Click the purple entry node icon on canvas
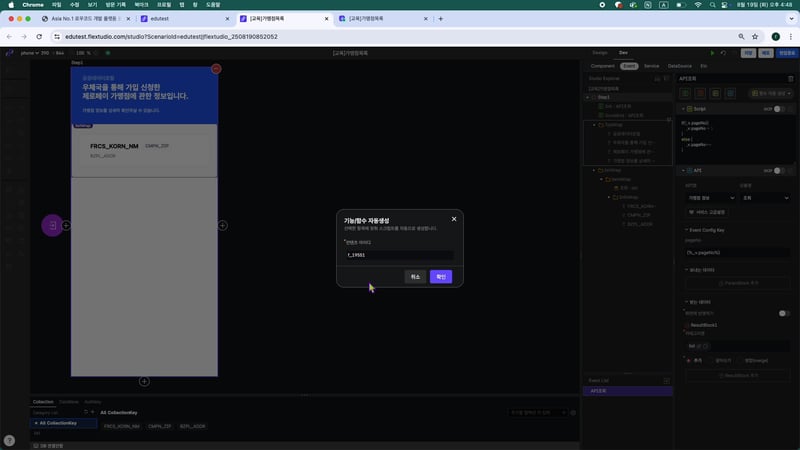 [x=51, y=226]
